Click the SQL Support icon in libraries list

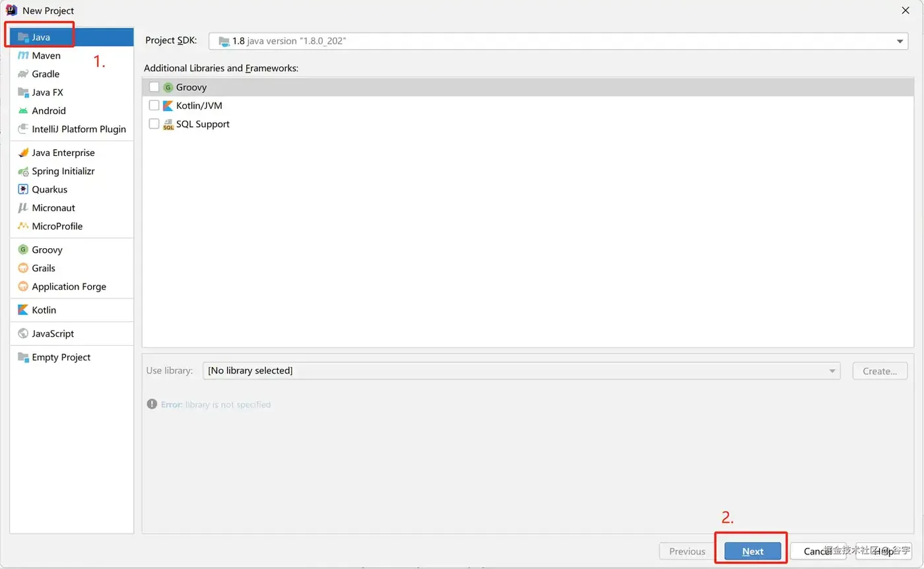click(168, 124)
